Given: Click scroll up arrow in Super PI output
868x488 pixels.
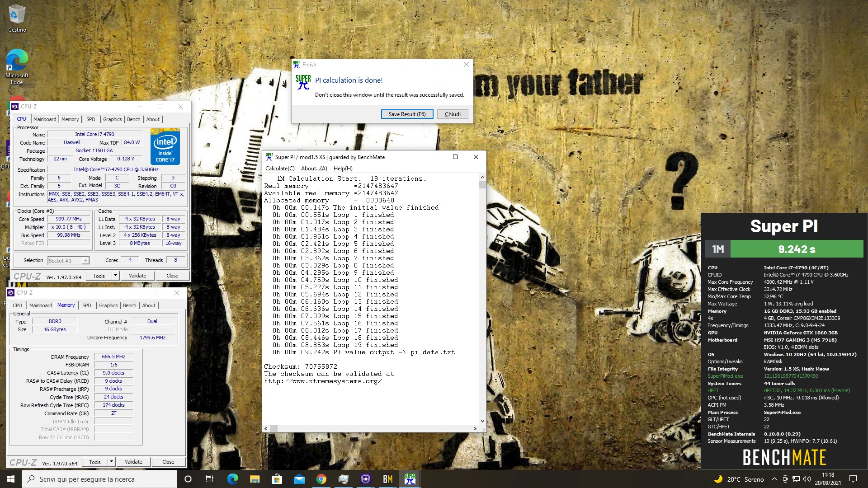Looking at the screenshot, I should (x=482, y=177).
